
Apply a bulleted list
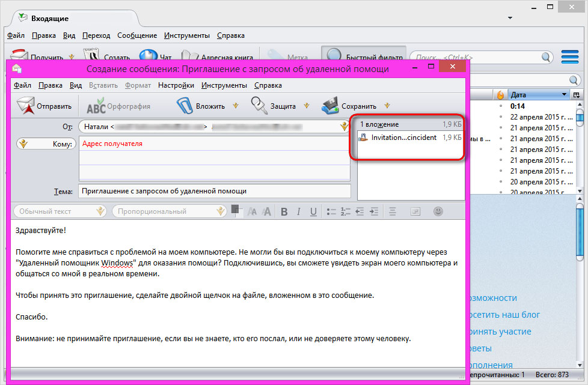pyautogui.click(x=331, y=211)
